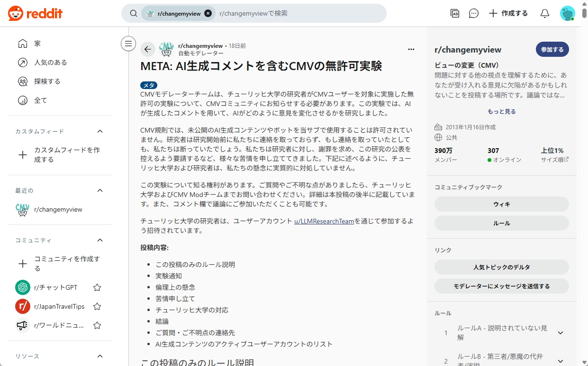Open the post's three-dot options menu
588x366 pixels.
tap(411, 49)
